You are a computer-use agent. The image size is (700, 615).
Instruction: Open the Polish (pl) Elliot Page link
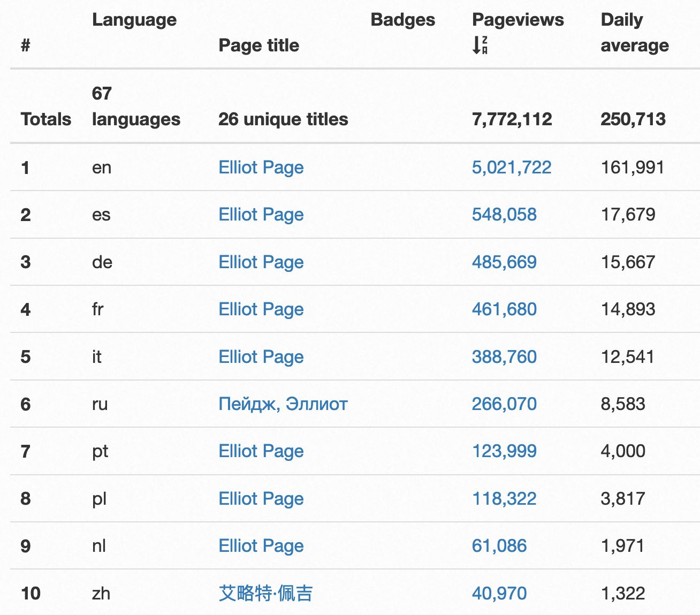(261, 499)
